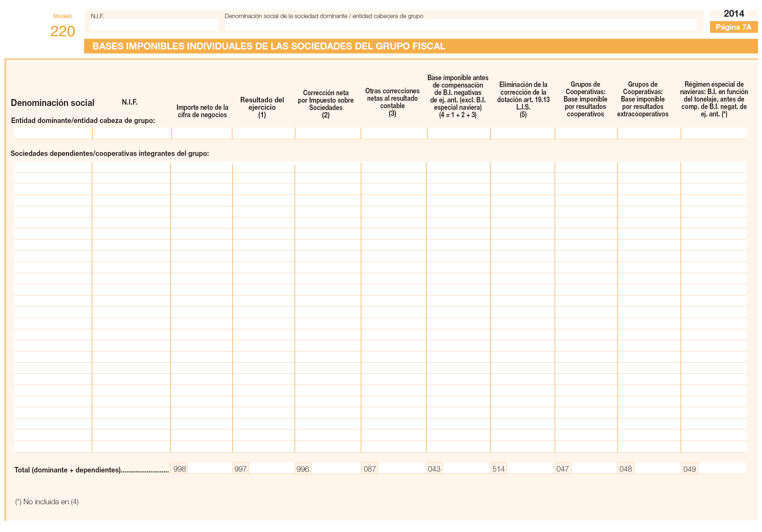Click the year '2014' text
The width and height of the screenshot is (762, 532).
pos(734,14)
